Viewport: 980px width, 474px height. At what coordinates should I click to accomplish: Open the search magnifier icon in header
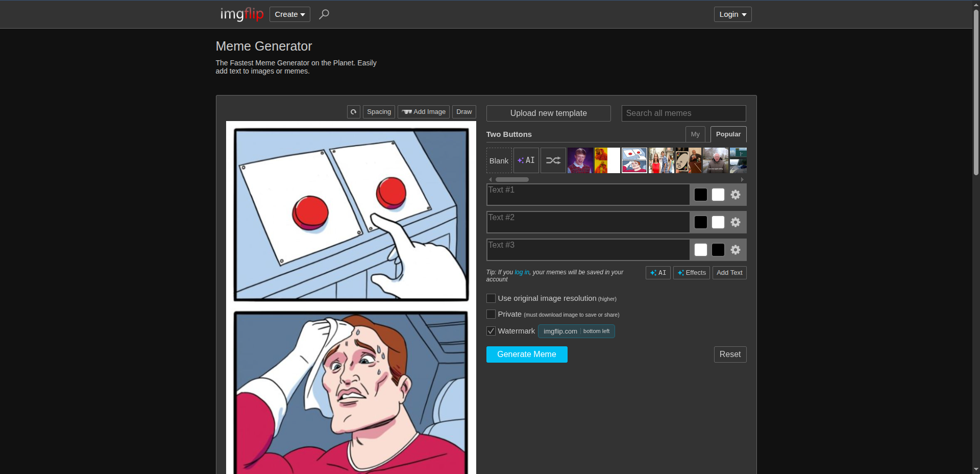pyautogui.click(x=324, y=14)
